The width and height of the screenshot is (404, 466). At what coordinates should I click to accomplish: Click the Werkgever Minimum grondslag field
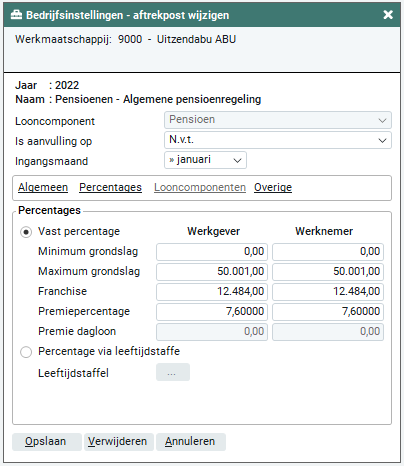point(212,252)
